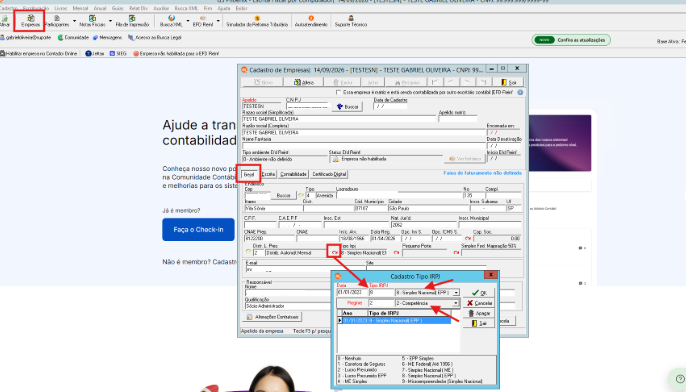686x392 pixels.
Task: Click the Altera button
Action: pyautogui.click(x=304, y=82)
